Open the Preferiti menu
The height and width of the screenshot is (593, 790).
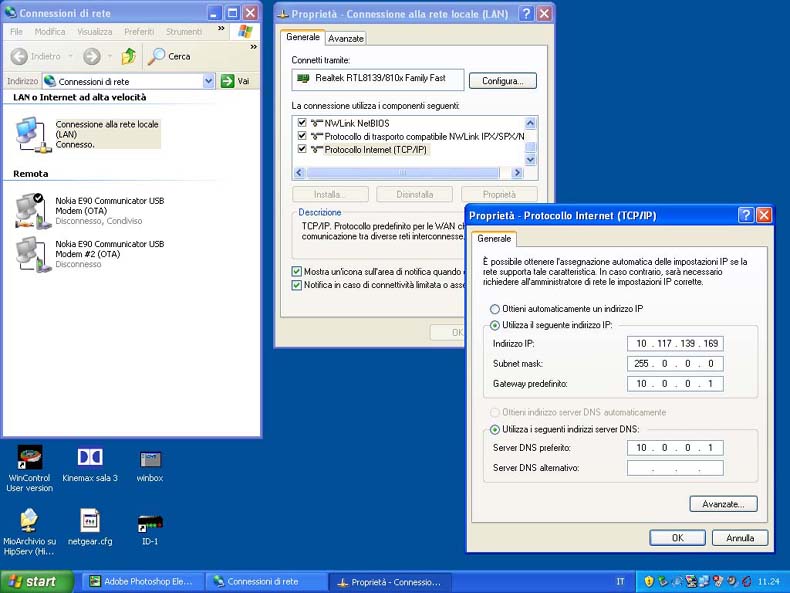pos(139,31)
